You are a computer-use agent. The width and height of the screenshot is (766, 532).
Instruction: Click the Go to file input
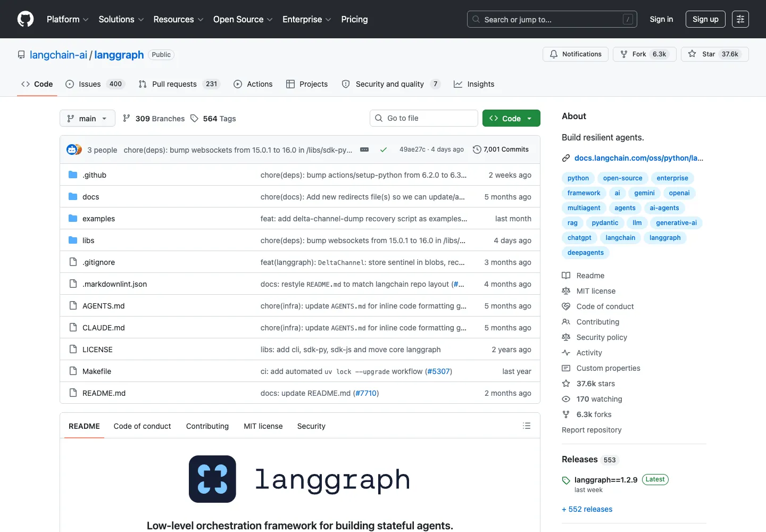(x=424, y=118)
